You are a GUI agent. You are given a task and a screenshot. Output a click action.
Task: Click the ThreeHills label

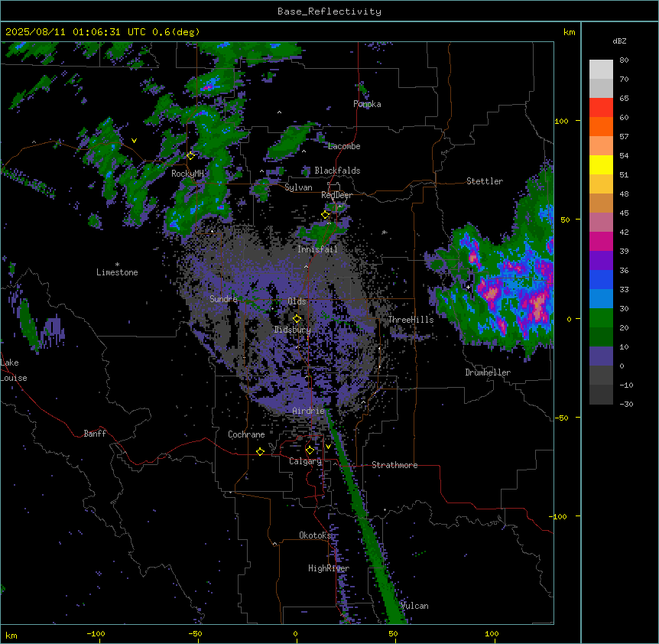click(411, 320)
